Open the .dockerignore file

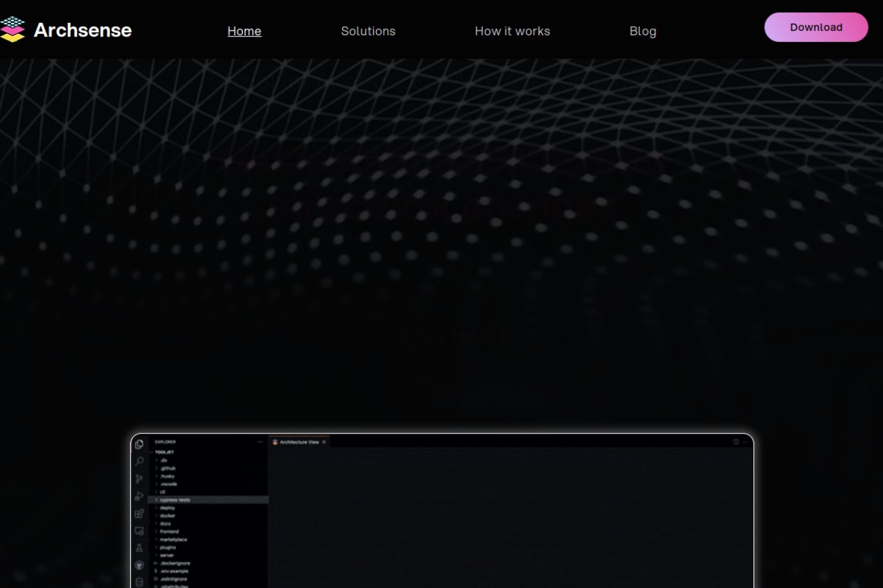pos(175,563)
